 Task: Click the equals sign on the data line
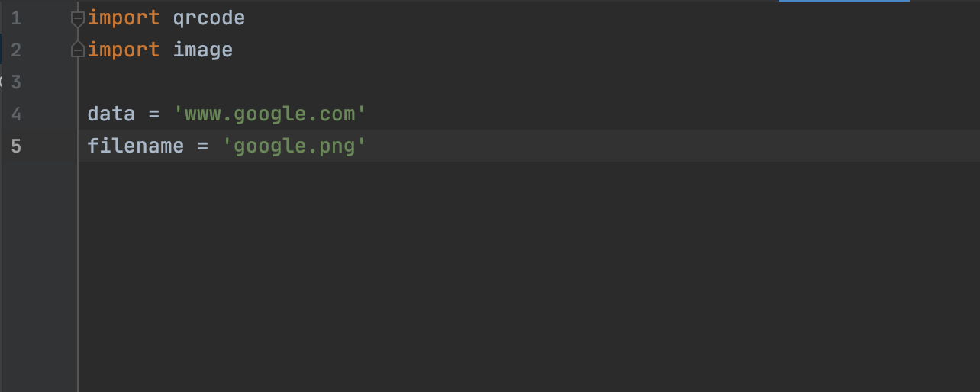(x=153, y=114)
